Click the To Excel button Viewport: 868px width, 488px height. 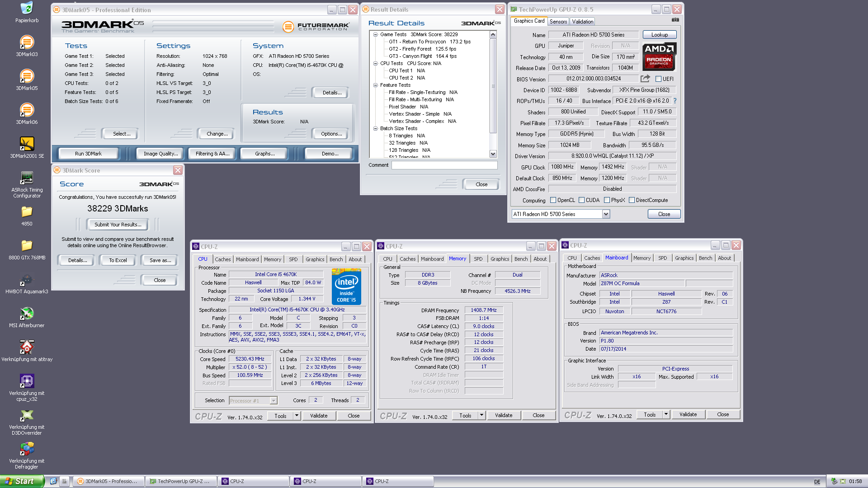[x=118, y=260]
